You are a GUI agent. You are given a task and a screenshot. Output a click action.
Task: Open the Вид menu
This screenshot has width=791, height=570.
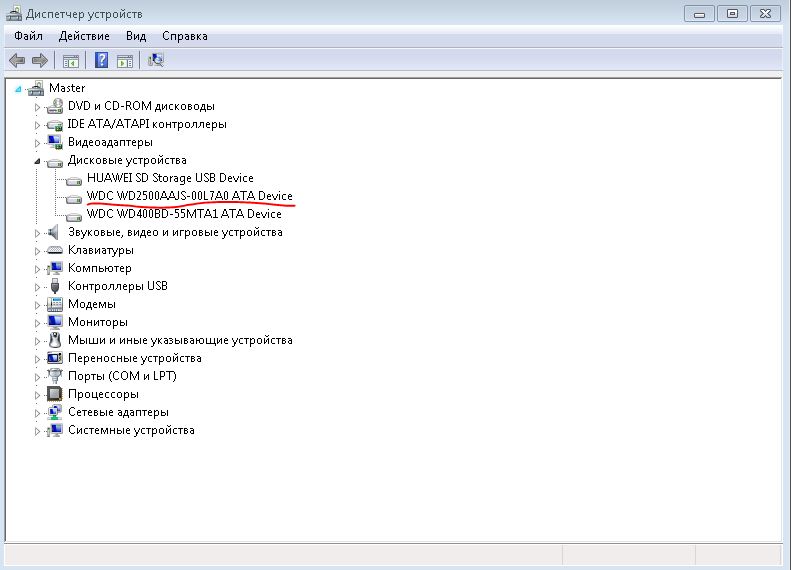136,36
